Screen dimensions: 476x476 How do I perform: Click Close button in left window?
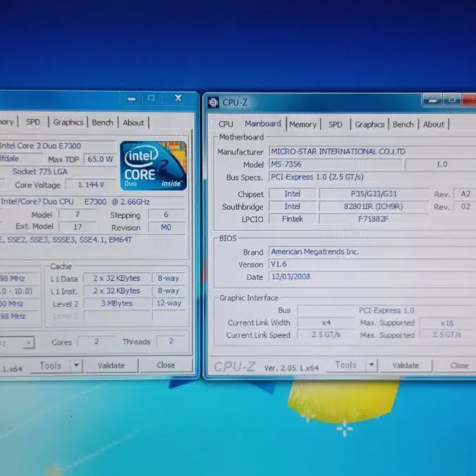pos(166,365)
